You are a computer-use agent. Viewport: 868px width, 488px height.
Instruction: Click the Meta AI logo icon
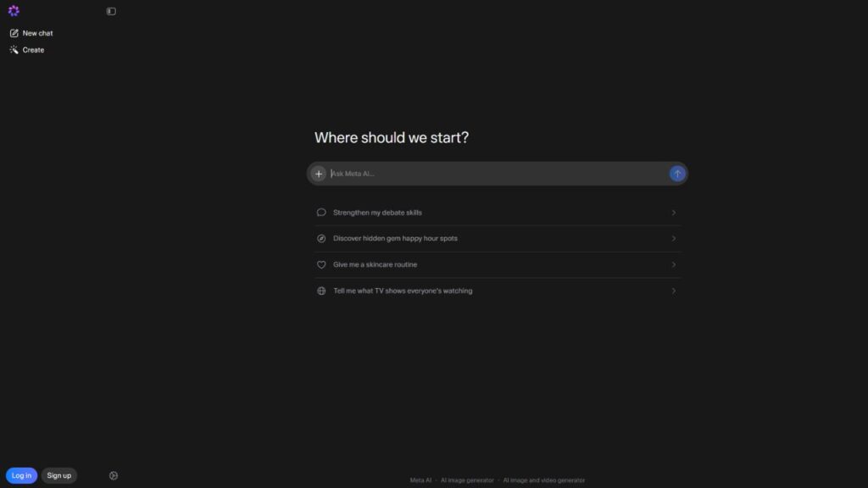(14, 10)
